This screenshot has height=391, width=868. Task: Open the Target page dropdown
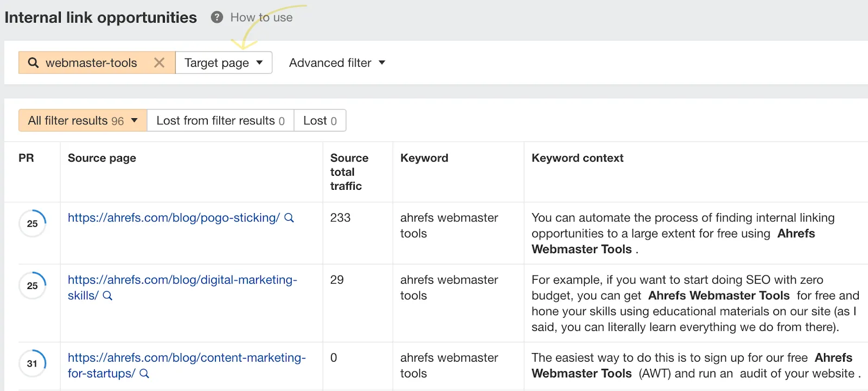pyautogui.click(x=224, y=63)
